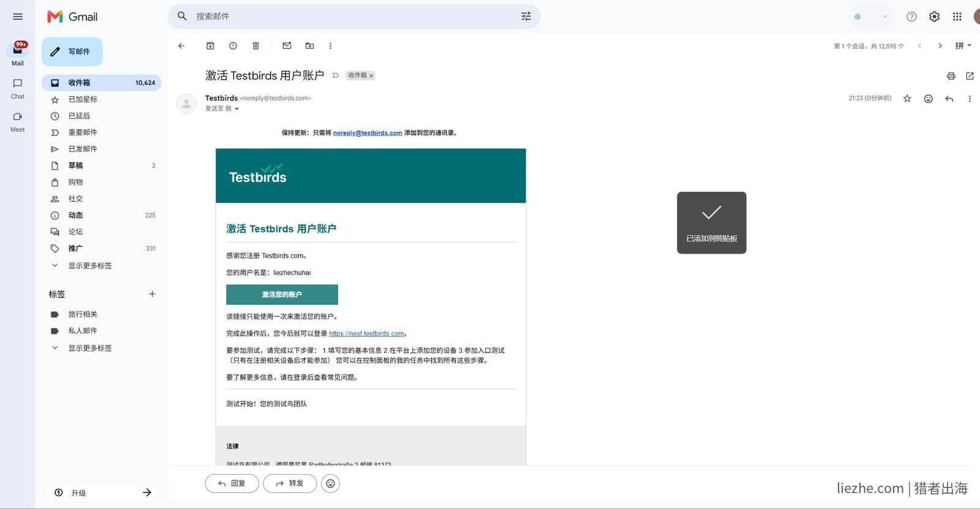Archive this email
Image resolution: width=980 pixels, height=509 pixels.
pos(210,46)
